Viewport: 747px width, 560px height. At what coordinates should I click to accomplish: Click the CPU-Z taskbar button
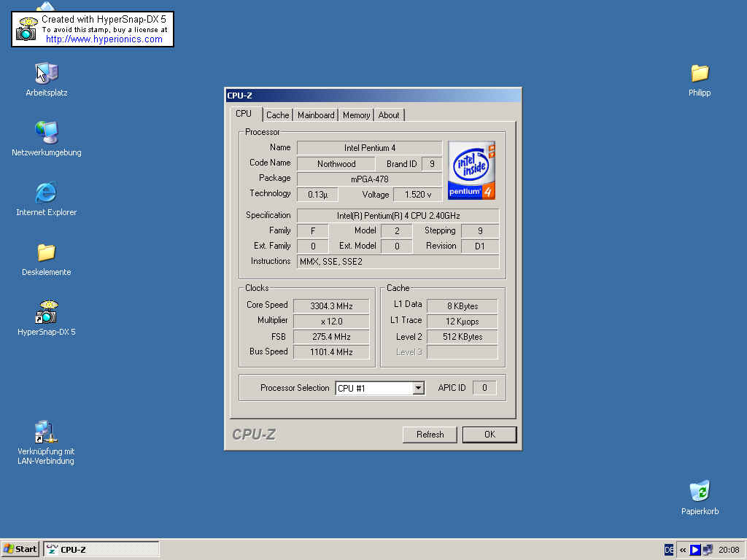pos(101,549)
